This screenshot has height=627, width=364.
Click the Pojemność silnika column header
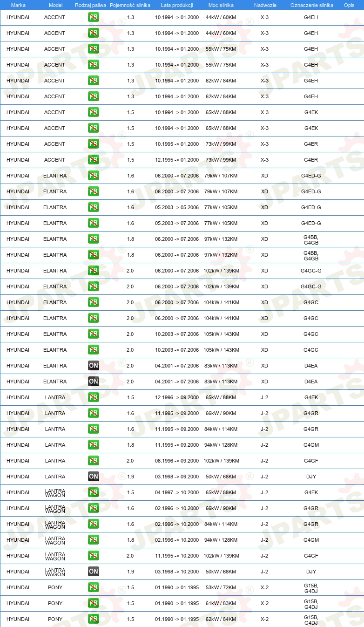pos(130,5)
